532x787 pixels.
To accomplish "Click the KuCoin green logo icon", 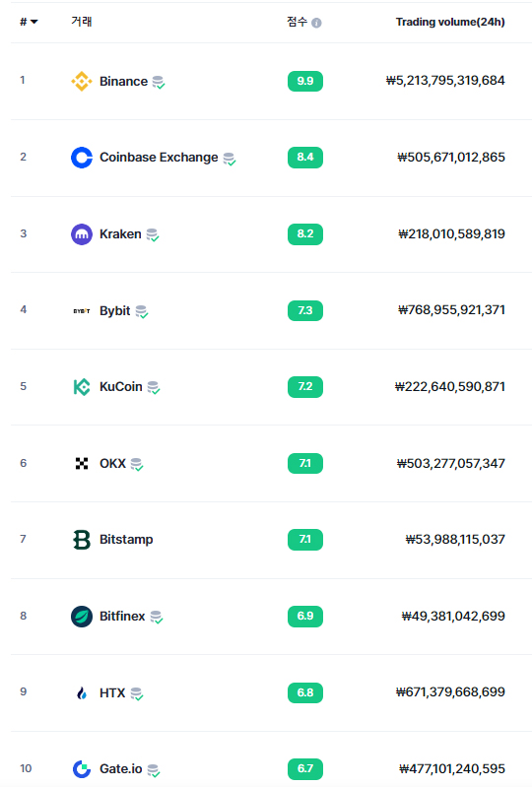I will click(82, 387).
